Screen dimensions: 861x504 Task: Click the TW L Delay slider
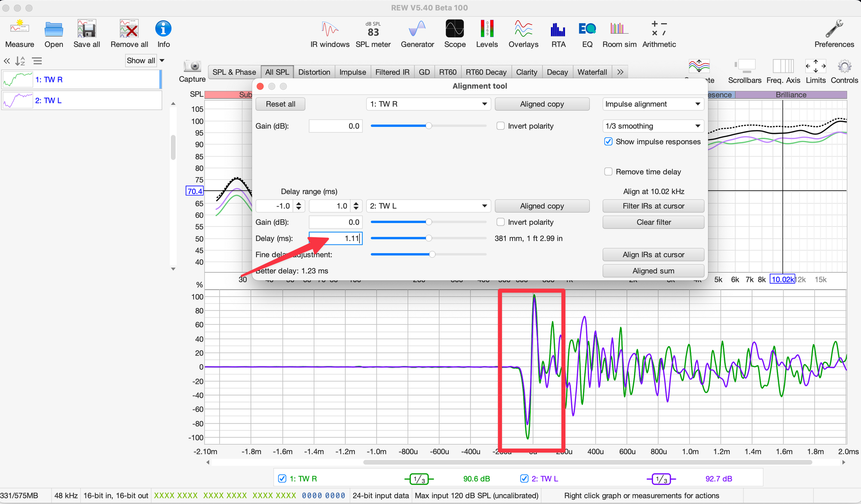coord(428,238)
